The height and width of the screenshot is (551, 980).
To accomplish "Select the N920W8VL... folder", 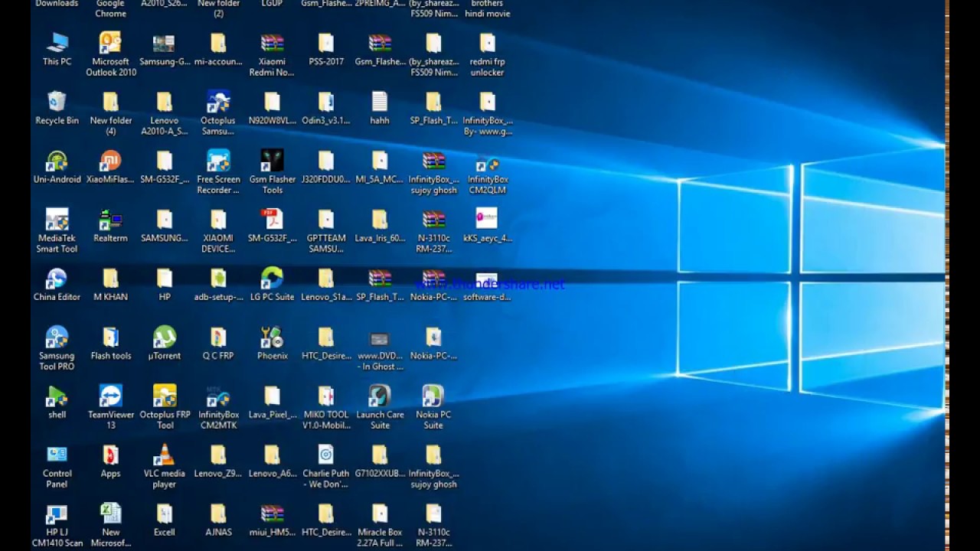I will click(x=272, y=108).
